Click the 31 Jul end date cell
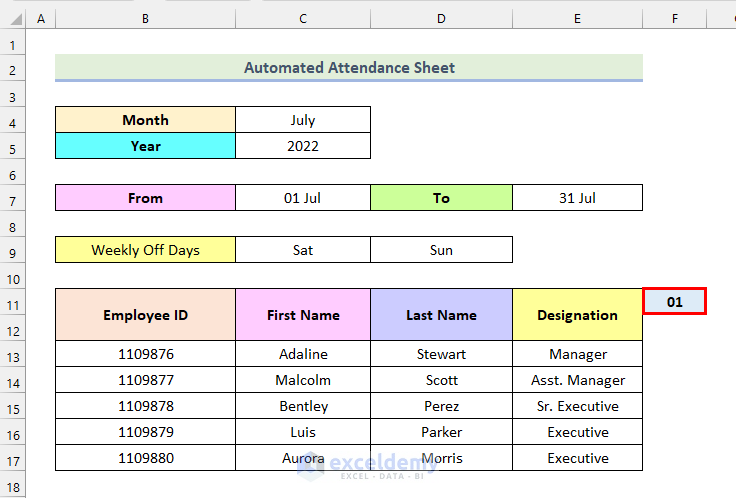The image size is (736, 498). pyautogui.click(x=577, y=198)
